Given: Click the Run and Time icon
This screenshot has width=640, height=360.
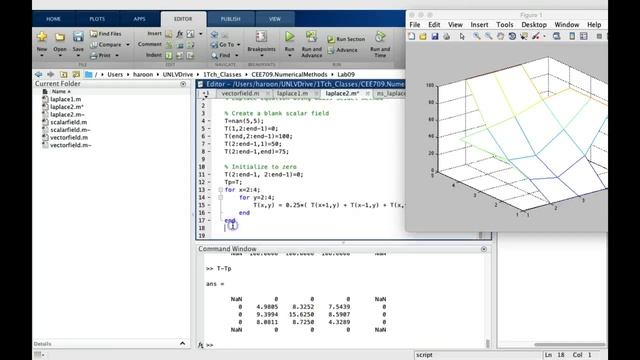Looking at the screenshot, I should coord(380,37).
